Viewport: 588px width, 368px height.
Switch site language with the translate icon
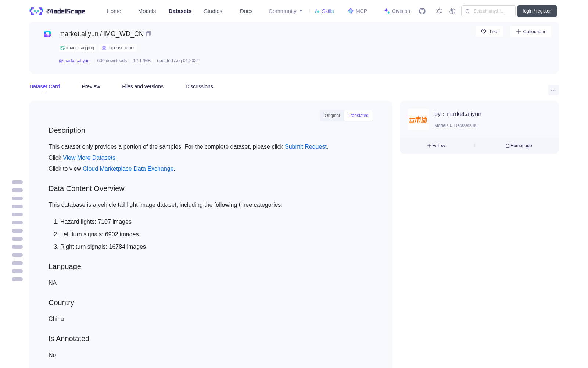(x=452, y=11)
